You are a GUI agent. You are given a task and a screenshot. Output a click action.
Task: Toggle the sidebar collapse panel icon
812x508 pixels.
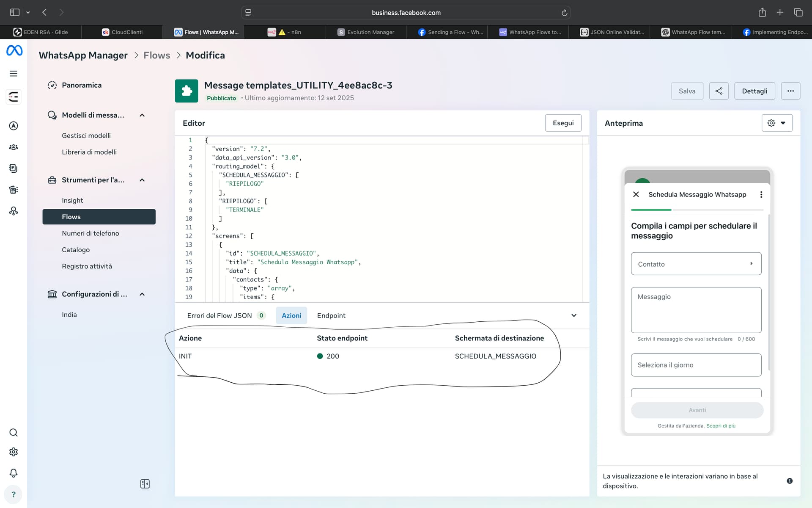[145, 484]
